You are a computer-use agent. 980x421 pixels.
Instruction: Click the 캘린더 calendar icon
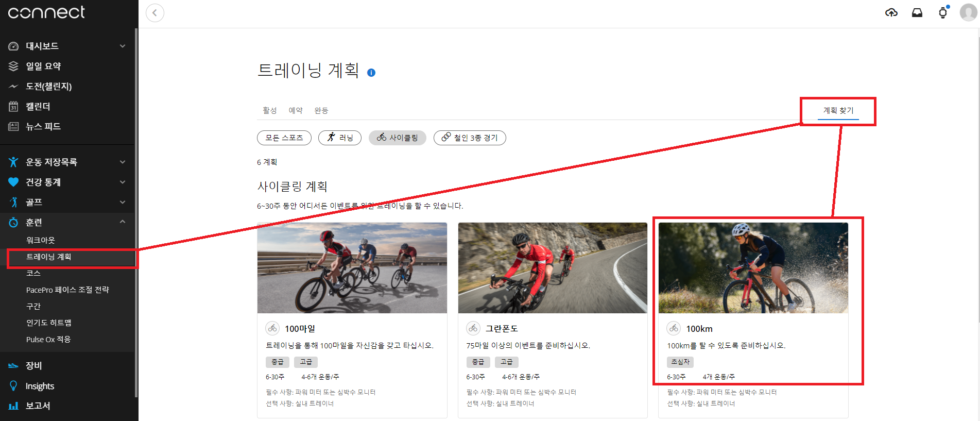coord(13,106)
